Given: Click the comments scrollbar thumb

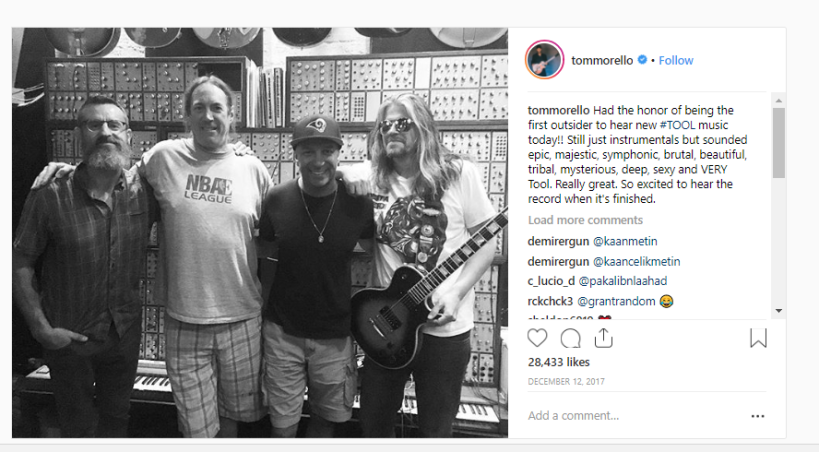Looking at the screenshot, I should click(779, 143).
